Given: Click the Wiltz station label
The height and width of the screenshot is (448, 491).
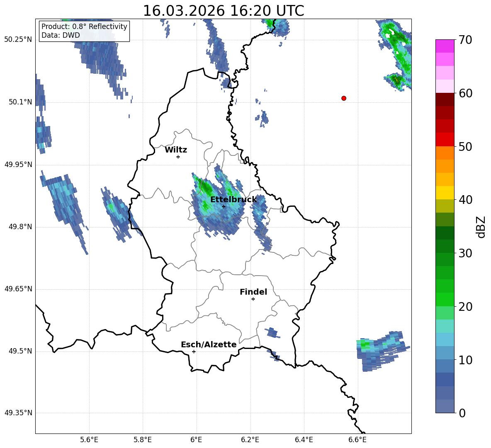Looking at the screenshot, I should (x=176, y=150).
